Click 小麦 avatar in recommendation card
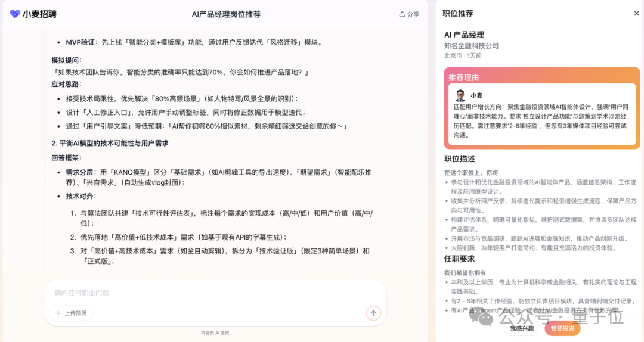 tap(460, 95)
